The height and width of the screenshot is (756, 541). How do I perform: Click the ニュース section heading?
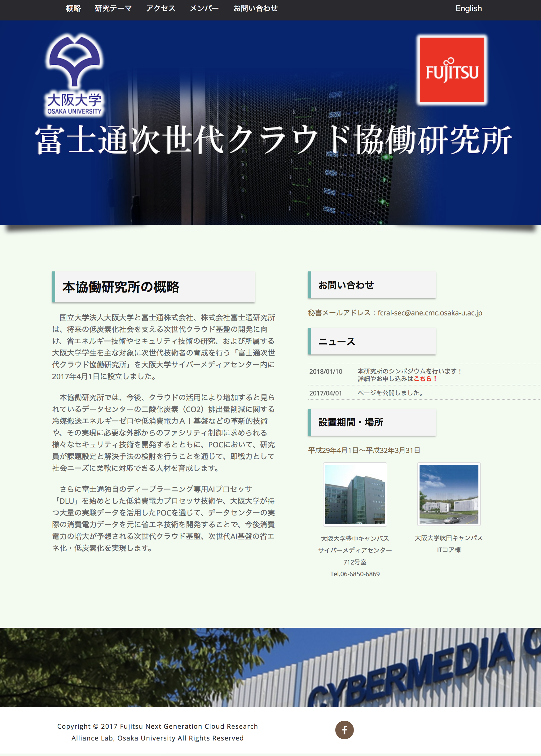337,341
